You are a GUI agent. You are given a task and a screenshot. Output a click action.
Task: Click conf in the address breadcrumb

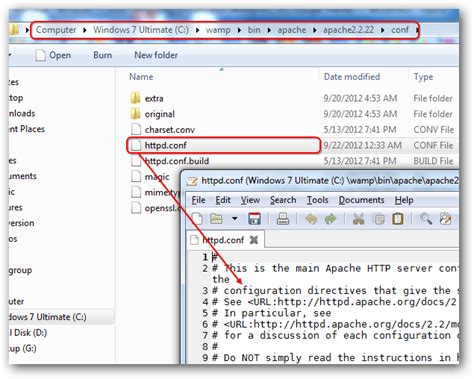point(400,30)
